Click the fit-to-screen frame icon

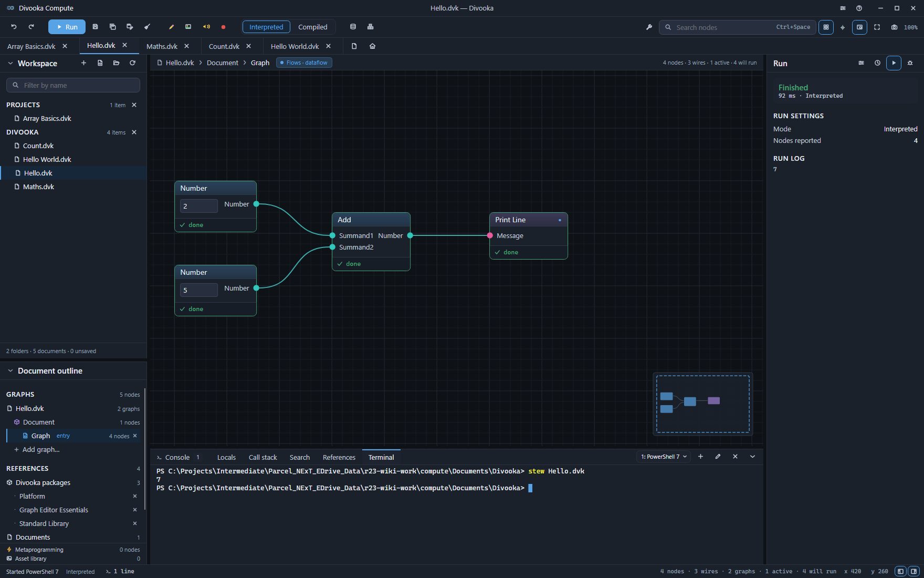click(x=877, y=27)
